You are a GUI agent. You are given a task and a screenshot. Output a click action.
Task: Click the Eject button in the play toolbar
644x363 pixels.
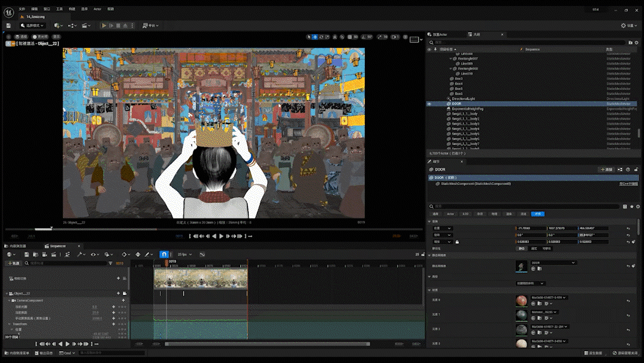[125, 26]
